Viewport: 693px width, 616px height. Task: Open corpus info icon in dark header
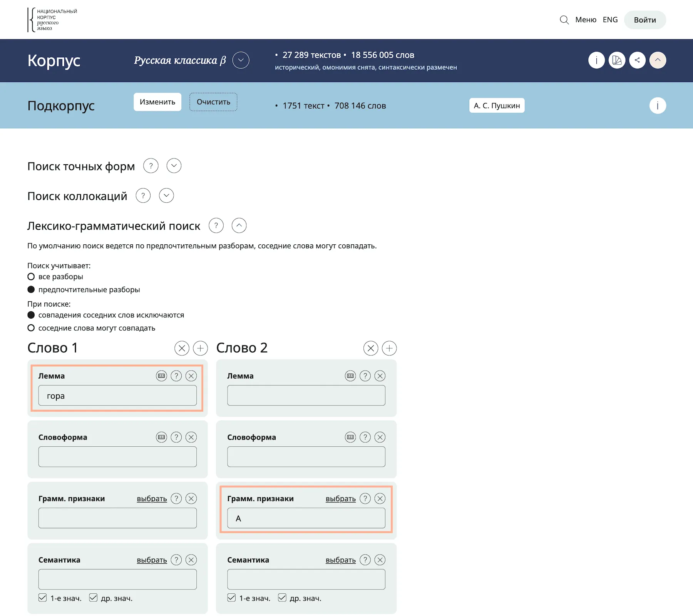(596, 60)
